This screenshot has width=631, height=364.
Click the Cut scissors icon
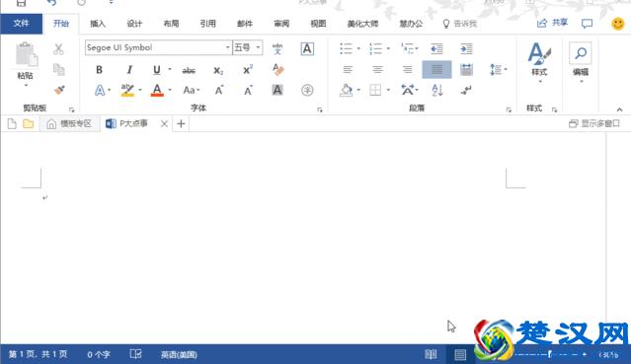click(x=58, y=49)
